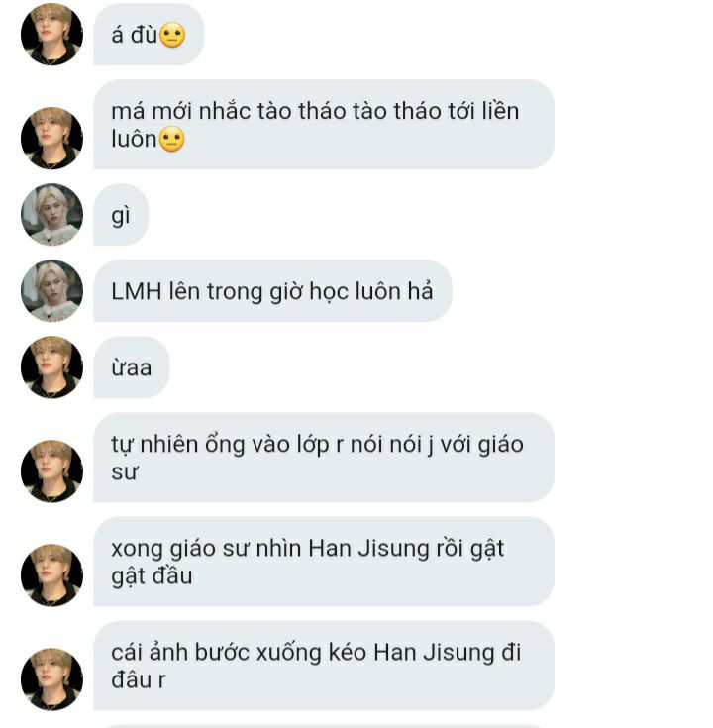Select the "á đù" message bubble
This screenshot has width=713, height=728.
point(149,35)
